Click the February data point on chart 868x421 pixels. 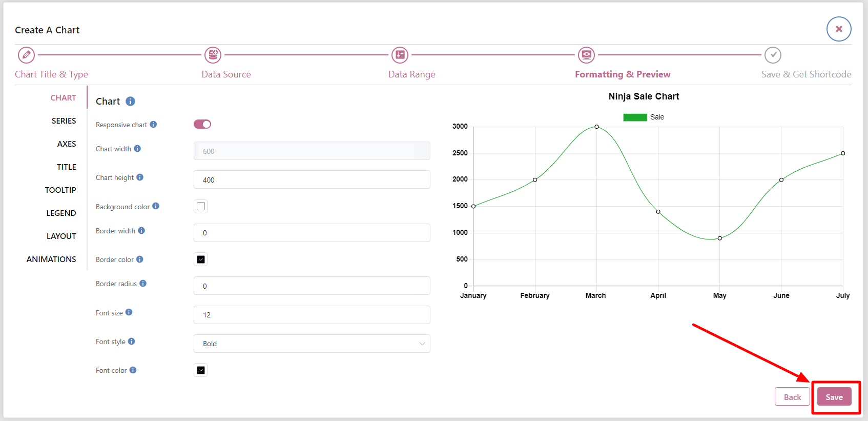point(535,180)
